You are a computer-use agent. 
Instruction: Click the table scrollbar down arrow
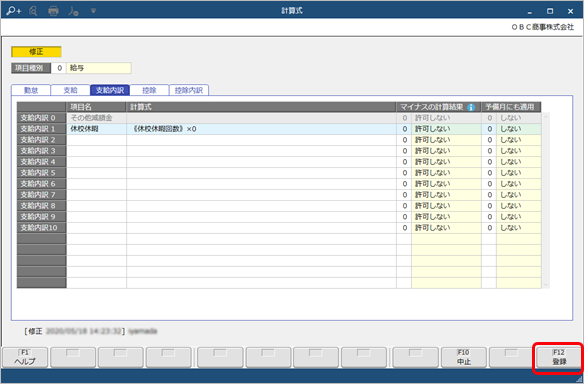click(x=546, y=285)
